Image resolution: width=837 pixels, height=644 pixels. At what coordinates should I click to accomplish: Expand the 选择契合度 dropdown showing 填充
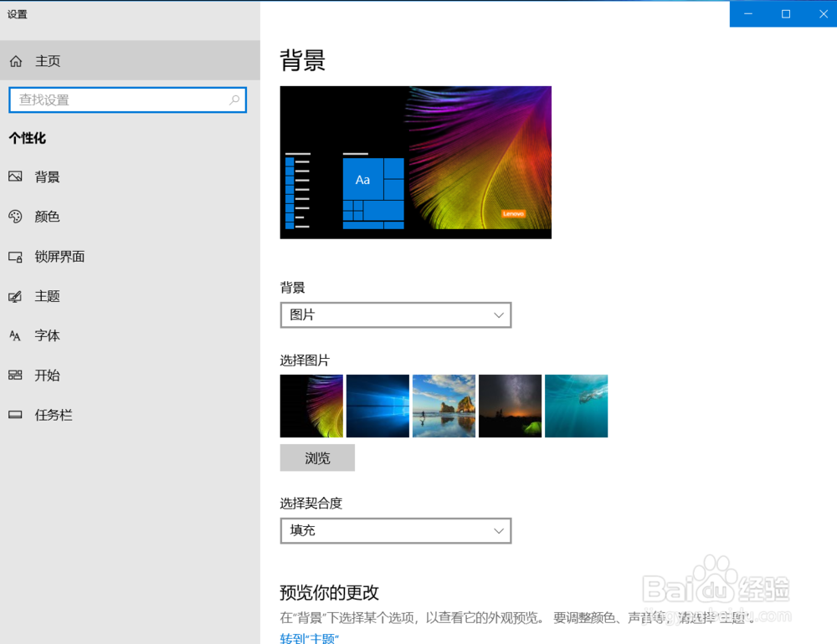tap(395, 530)
